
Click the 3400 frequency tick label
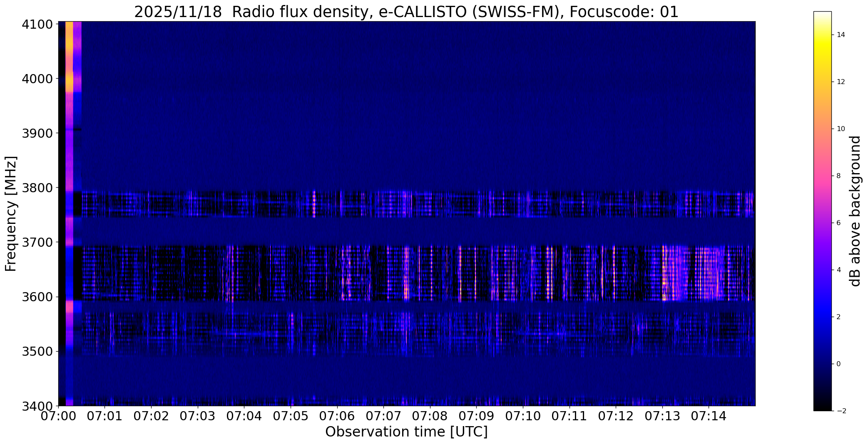[x=37, y=406]
